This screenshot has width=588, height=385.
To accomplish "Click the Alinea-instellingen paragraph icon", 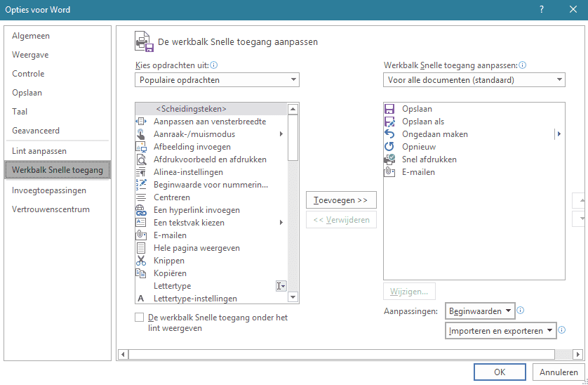I will [141, 172].
